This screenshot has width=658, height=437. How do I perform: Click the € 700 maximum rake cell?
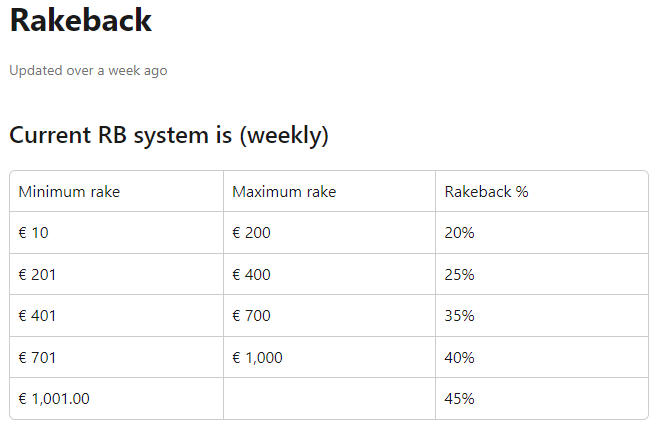(x=329, y=316)
